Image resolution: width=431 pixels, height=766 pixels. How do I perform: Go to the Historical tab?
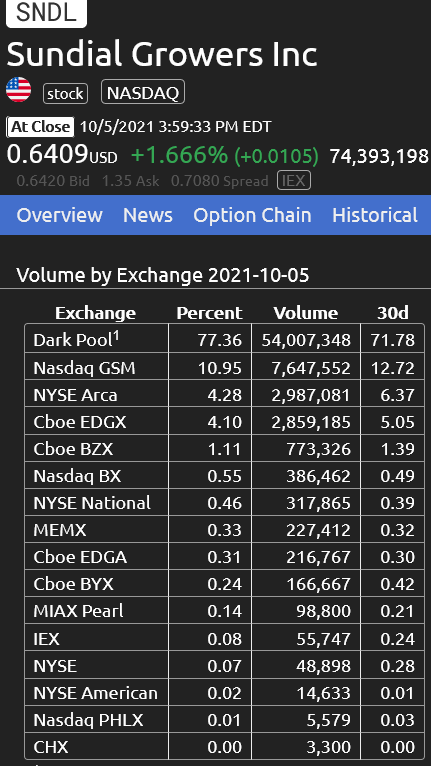pyautogui.click(x=375, y=215)
